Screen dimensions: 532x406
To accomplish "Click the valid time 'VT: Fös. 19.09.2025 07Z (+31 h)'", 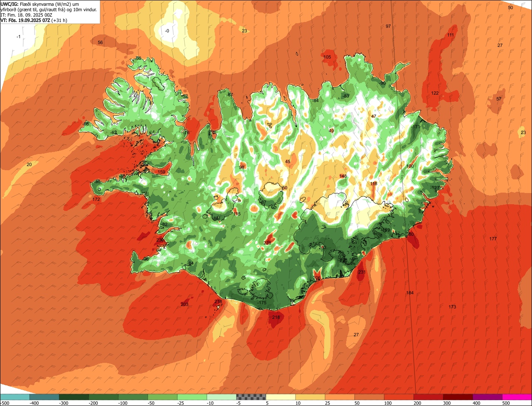I will (34, 20).
